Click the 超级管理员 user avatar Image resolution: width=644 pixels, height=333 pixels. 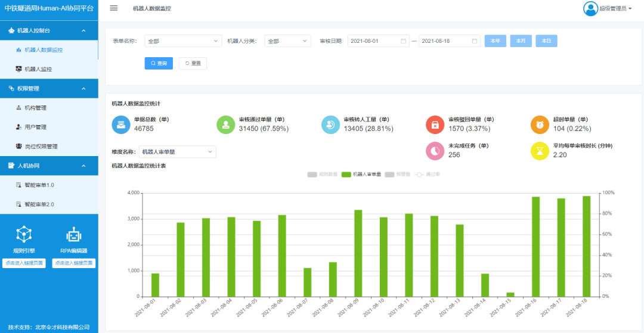click(x=590, y=8)
